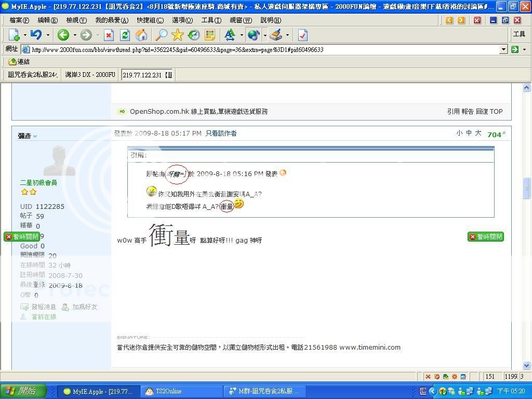This screenshot has width=532, height=399.
Task: Expand the 彌彥 username dropdown arrow
Action: (x=35, y=136)
